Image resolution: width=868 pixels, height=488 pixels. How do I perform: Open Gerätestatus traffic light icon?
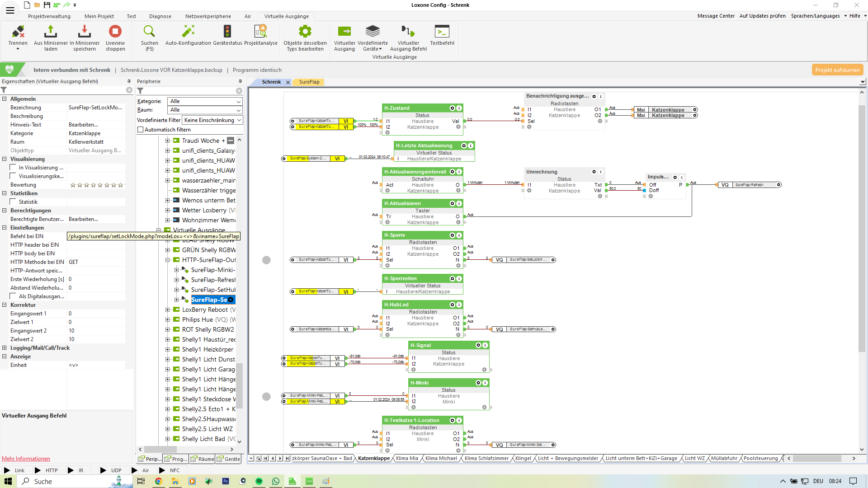pyautogui.click(x=227, y=32)
